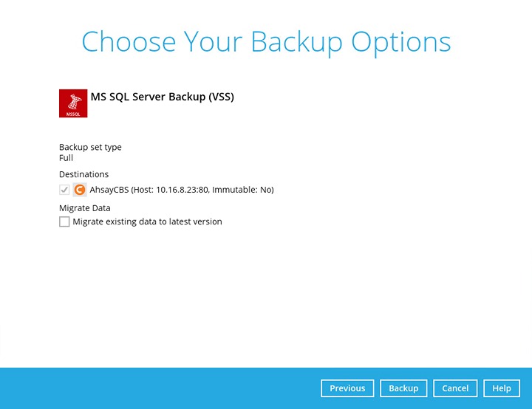Screen dimensions: 532x409
Task: Click the Migrate Data section label
Action: 84,208
